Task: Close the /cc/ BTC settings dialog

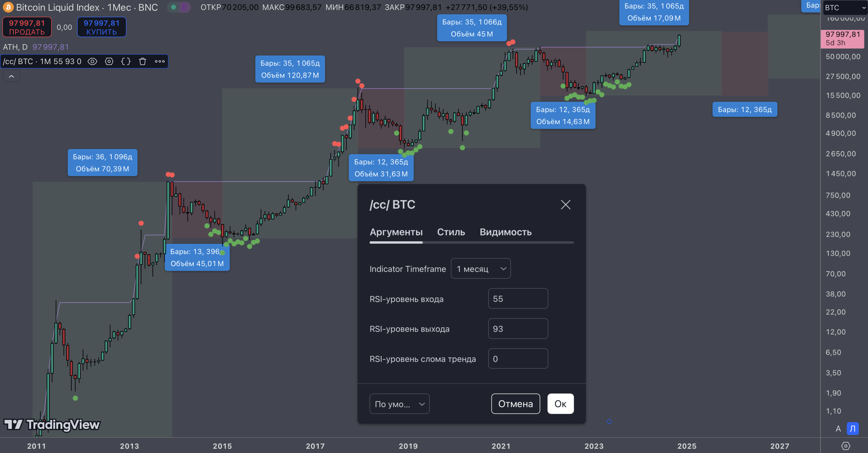Action: [x=565, y=205]
